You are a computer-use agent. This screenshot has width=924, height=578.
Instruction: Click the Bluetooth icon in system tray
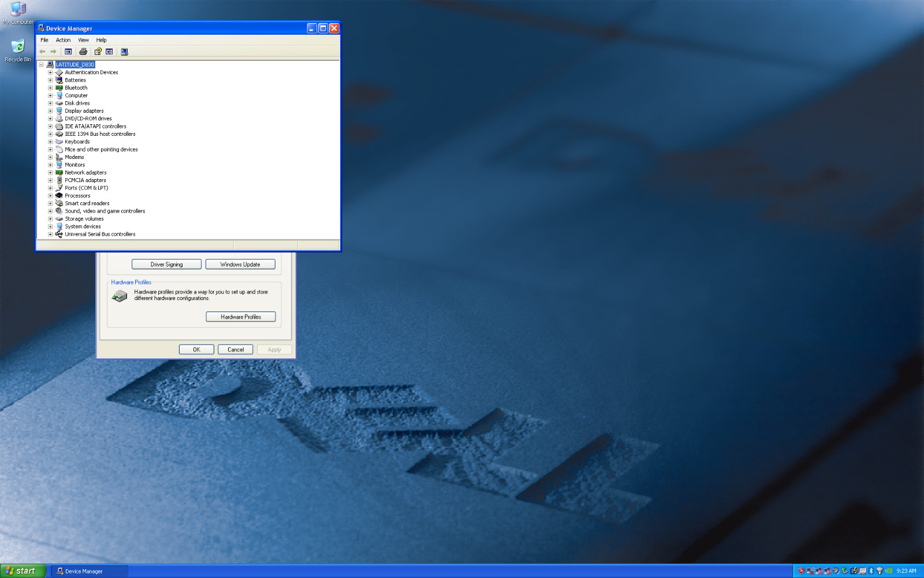[871, 571]
